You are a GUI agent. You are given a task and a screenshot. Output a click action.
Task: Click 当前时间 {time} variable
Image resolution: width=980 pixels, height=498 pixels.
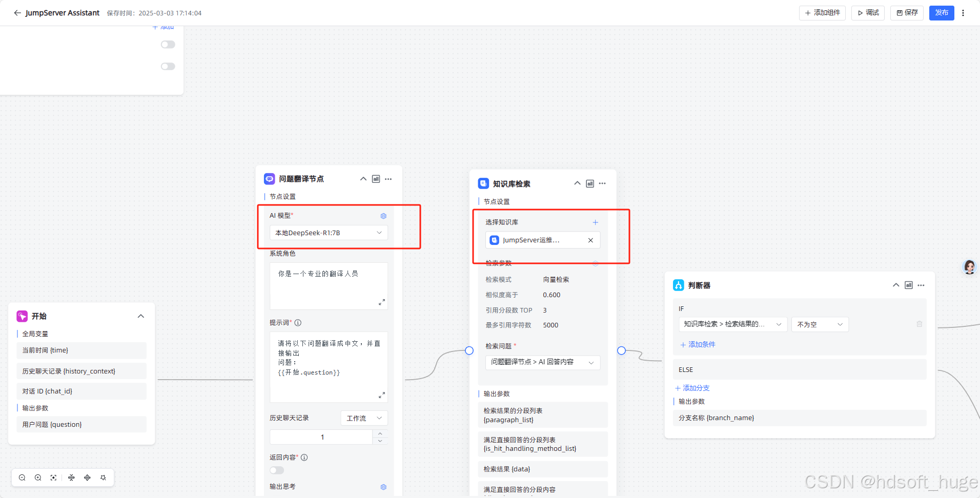(x=81, y=350)
